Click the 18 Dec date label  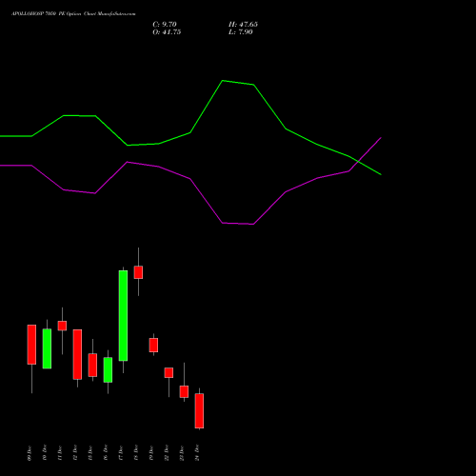point(136,453)
